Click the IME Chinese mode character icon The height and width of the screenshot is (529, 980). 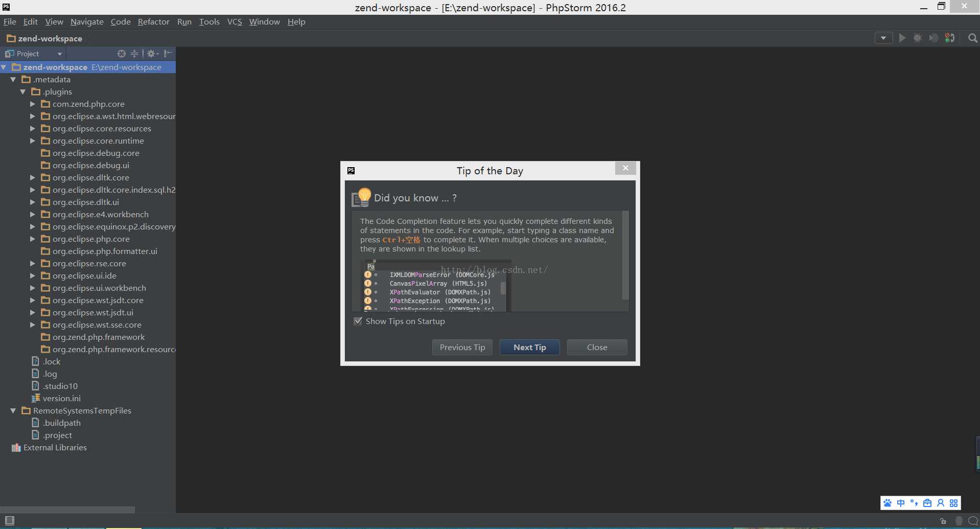[x=901, y=503]
